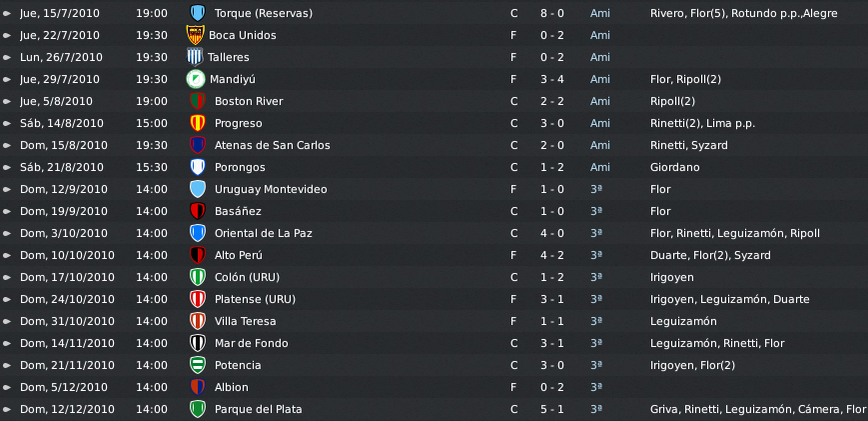Expand the row arrow for Dom, 12/9/2010
868x421 pixels.
pos(7,189)
